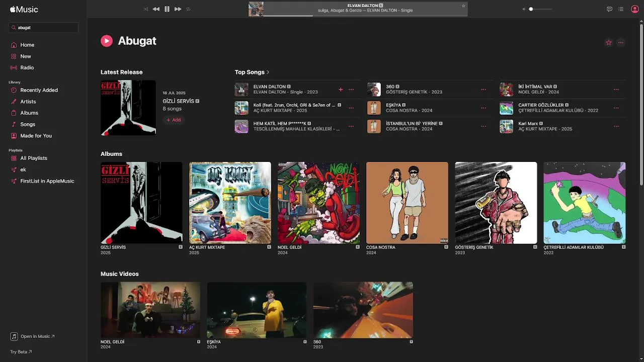Open more options for Karl Marx song
This screenshot has height=362, width=644.
[x=616, y=126]
